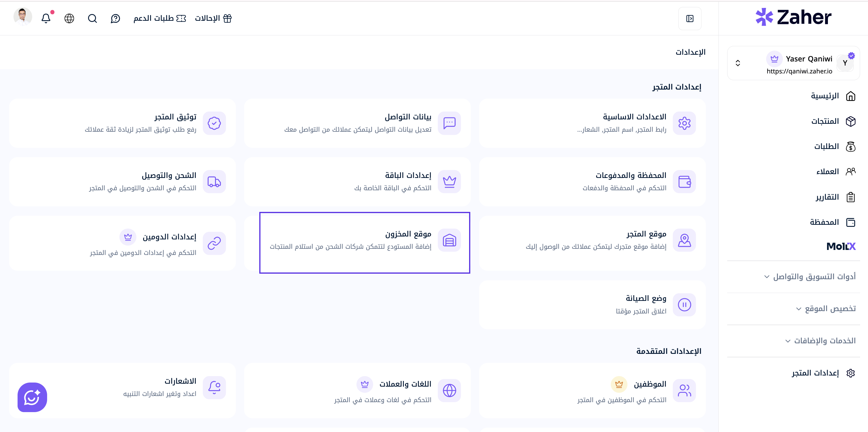Click the help chat bubble icon
Screen dimensions: 868x432
click(115, 18)
